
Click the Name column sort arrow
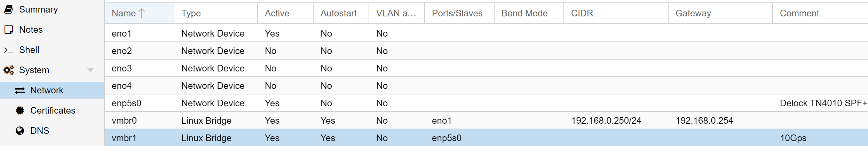click(x=142, y=13)
